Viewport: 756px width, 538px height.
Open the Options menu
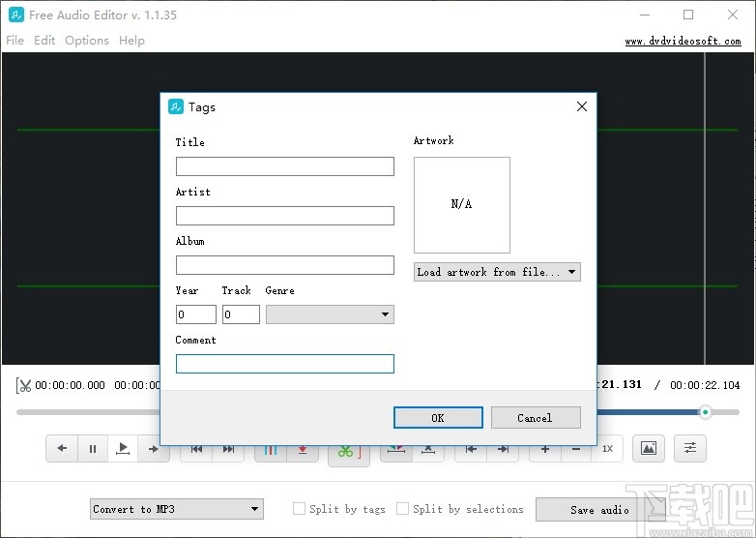87,41
